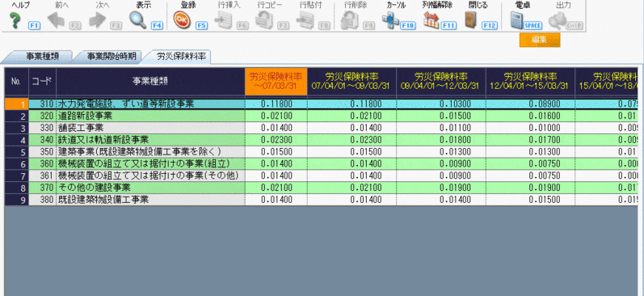644x296 pixels.
Task: Click the カーソル cursor icon
Action: 389,20
